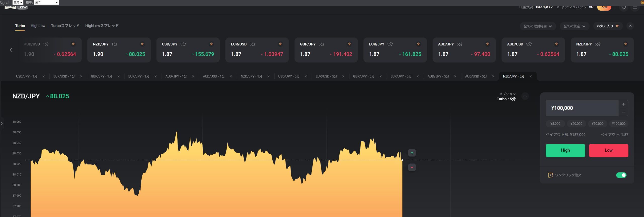This screenshot has height=217, width=644.
Task: Toggle the ワンクリック注文 switch
Action: 621,175
